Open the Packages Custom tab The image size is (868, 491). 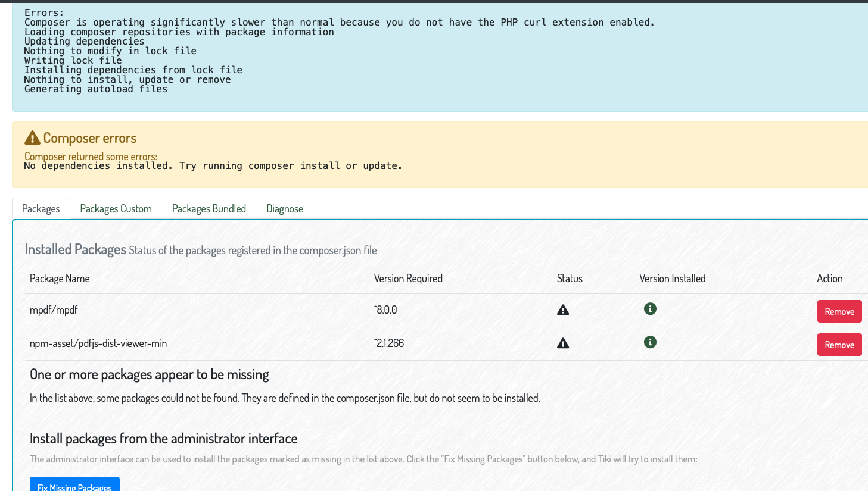[116, 209]
